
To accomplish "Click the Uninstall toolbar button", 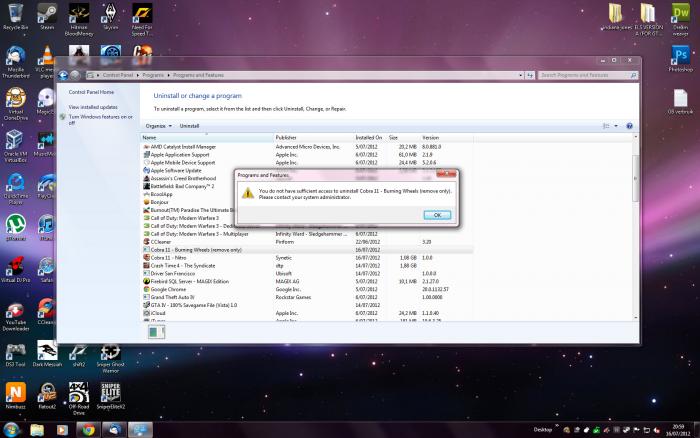I will pyautogui.click(x=189, y=126).
